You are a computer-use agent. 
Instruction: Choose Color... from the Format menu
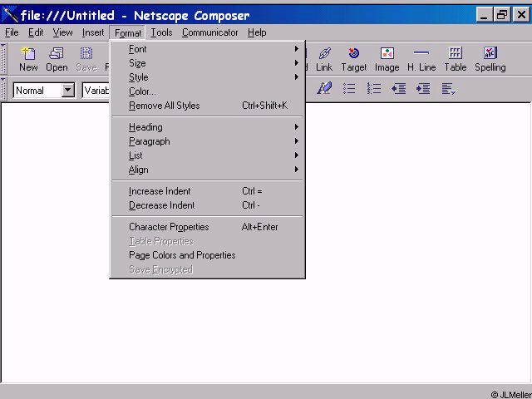[x=207, y=91]
